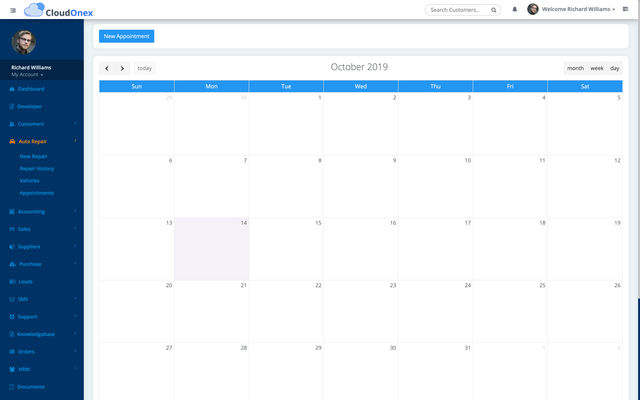Click the Search Customers input field
Image resolution: width=640 pixels, height=400 pixels.
[x=462, y=10]
